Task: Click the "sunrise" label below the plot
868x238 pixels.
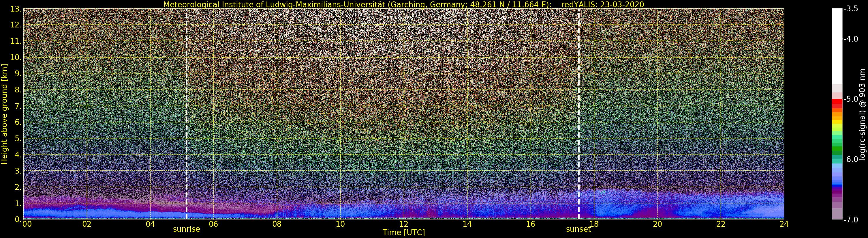Action: [186, 229]
